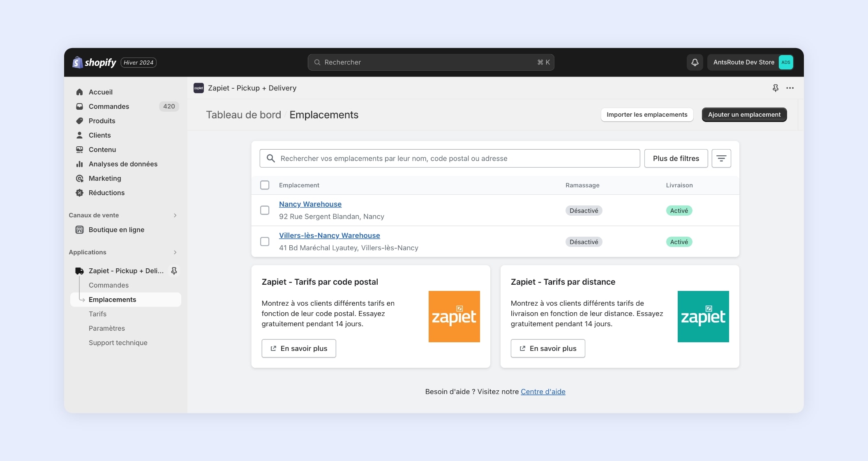
Task: Expand the Canaux de vente section
Action: [175, 215]
